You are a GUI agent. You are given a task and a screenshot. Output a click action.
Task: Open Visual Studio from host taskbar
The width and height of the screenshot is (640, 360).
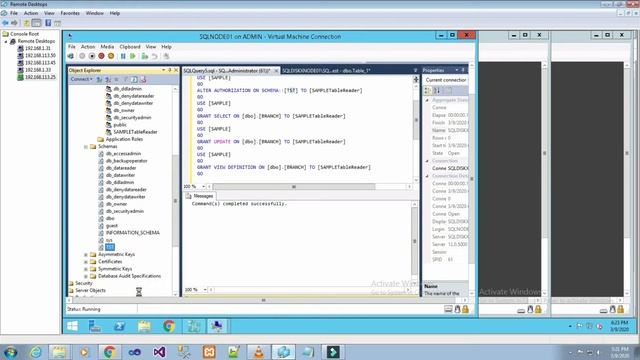click(x=159, y=352)
